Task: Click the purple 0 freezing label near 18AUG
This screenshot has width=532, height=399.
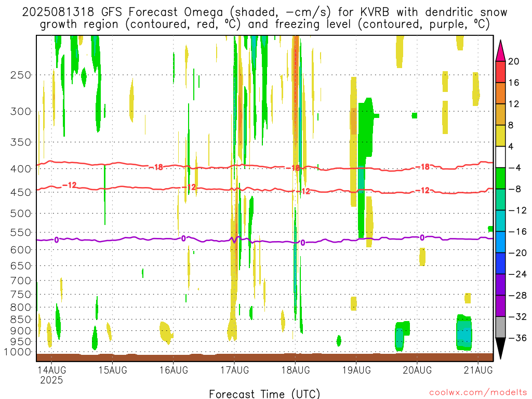Action: (x=303, y=243)
